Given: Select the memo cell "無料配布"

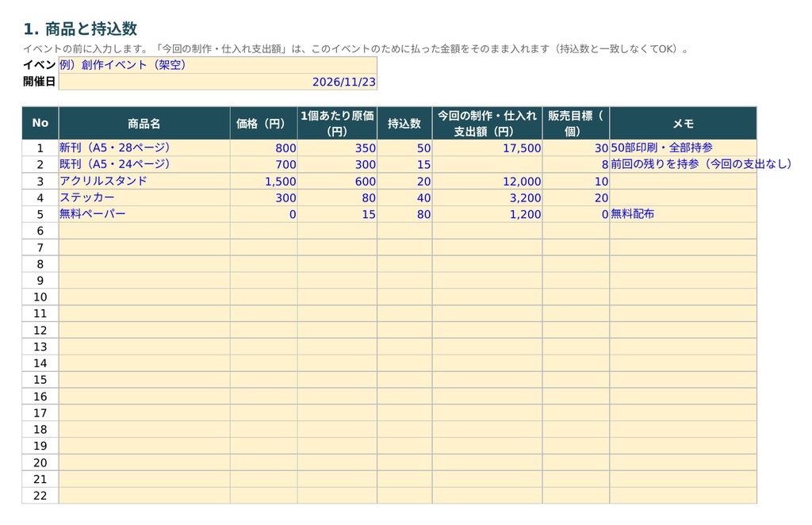Looking at the screenshot, I should pos(683,214).
